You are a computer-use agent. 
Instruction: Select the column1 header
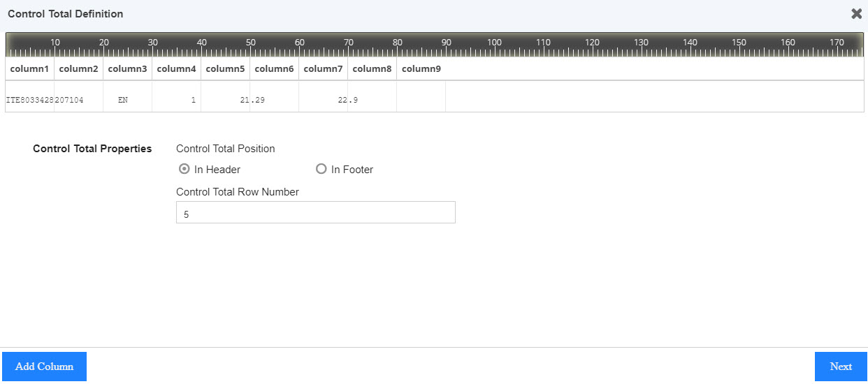pyautogui.click(x=29, y=69)
